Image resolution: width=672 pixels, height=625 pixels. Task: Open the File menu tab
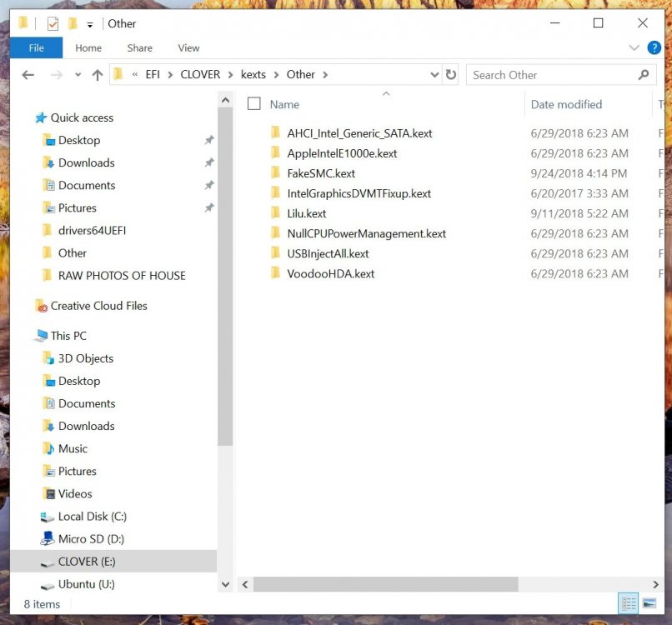tap(37, 48)
